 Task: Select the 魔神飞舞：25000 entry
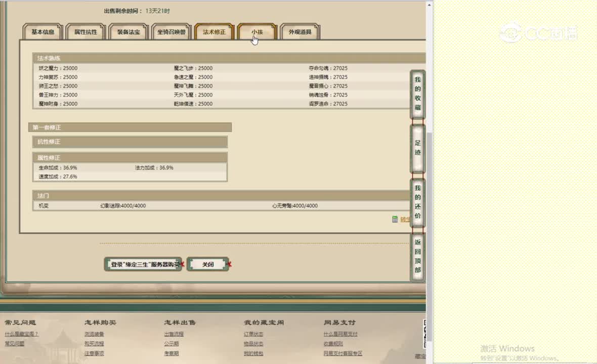[x=193, y=86]
